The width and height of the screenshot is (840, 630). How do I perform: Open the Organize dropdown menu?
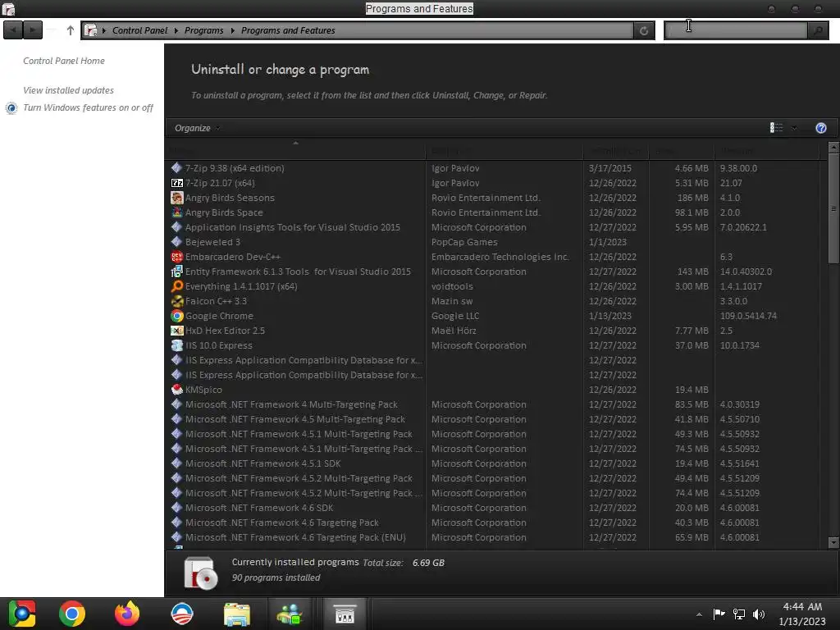point(197,128)
